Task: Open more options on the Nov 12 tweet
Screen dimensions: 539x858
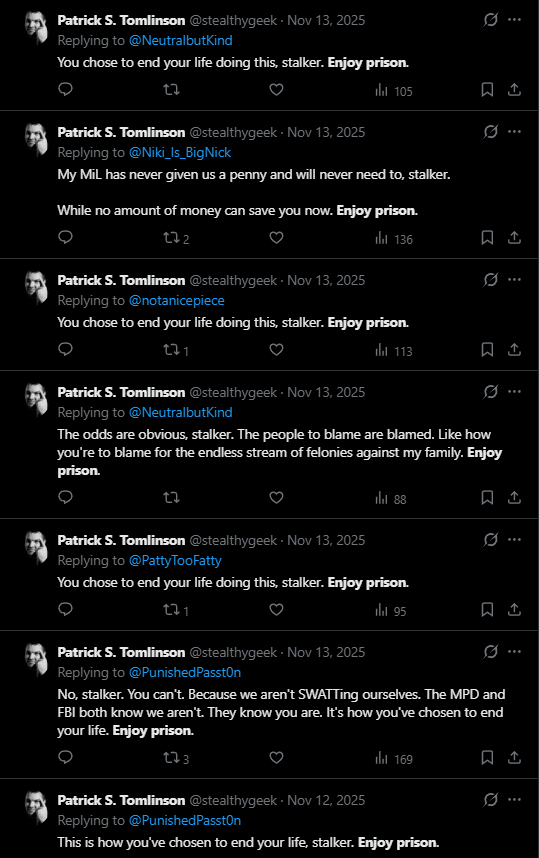Action: [x=514, y=799]
